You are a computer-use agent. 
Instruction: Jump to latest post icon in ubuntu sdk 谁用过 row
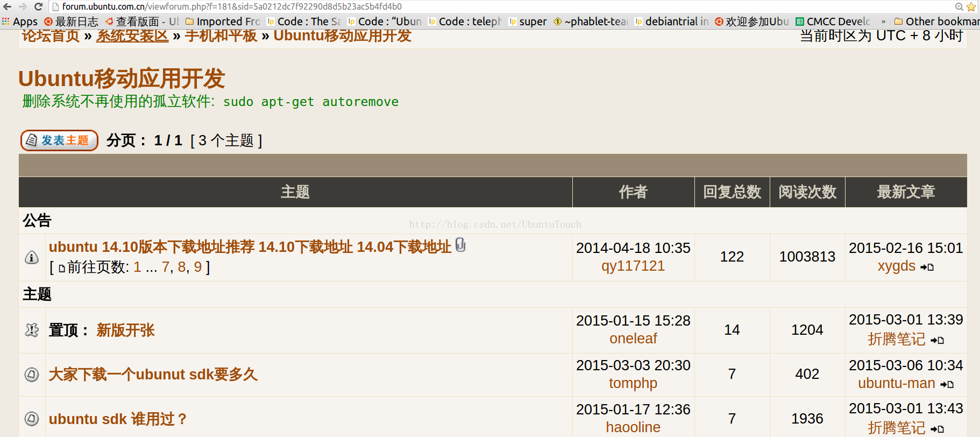coord(938,429)
